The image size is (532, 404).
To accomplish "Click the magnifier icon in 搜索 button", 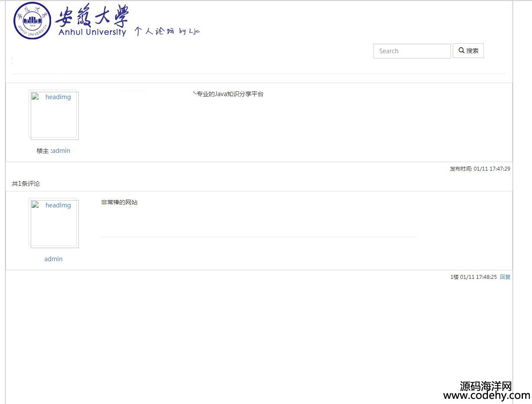I will (x=461, y=51).
